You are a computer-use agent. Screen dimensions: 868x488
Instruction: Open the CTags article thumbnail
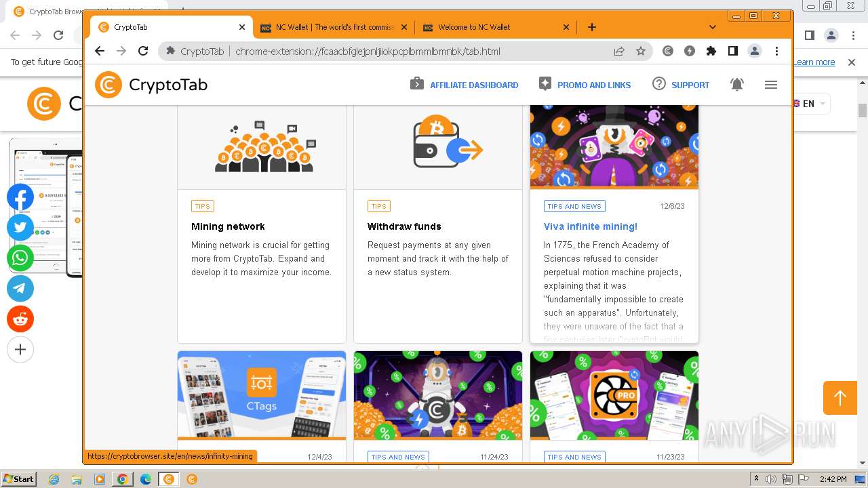pyautogui.click(x=262, y=395)
